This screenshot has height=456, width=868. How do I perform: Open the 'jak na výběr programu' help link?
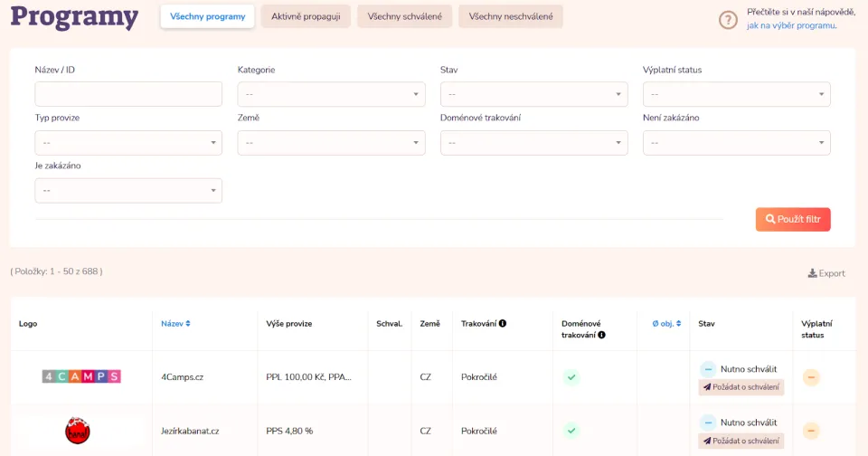[792, 25]
